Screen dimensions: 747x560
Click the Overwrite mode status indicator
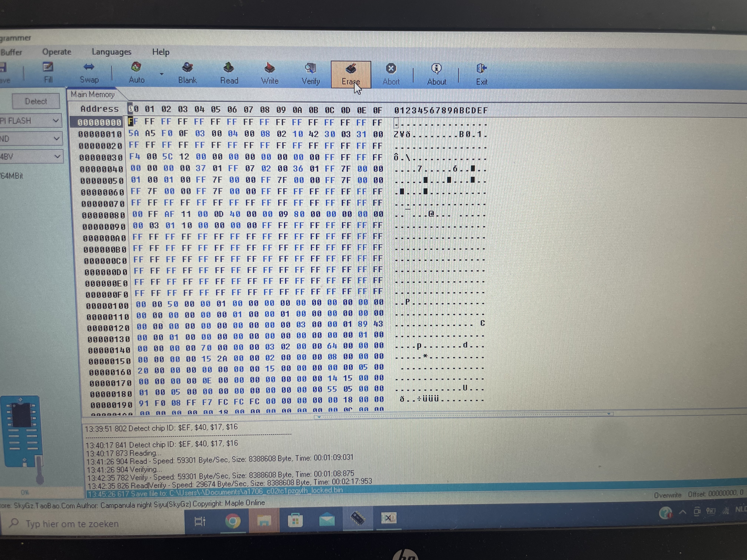(x=667, y=495)
